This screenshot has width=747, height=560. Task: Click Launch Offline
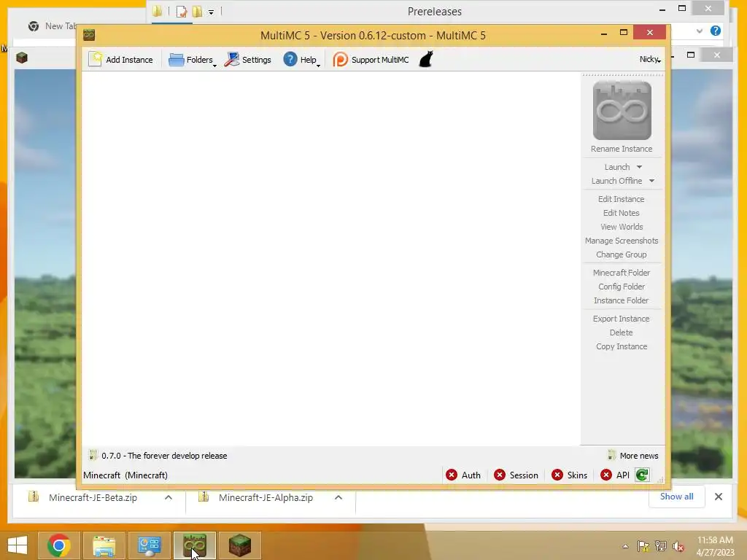click(616, 181)
